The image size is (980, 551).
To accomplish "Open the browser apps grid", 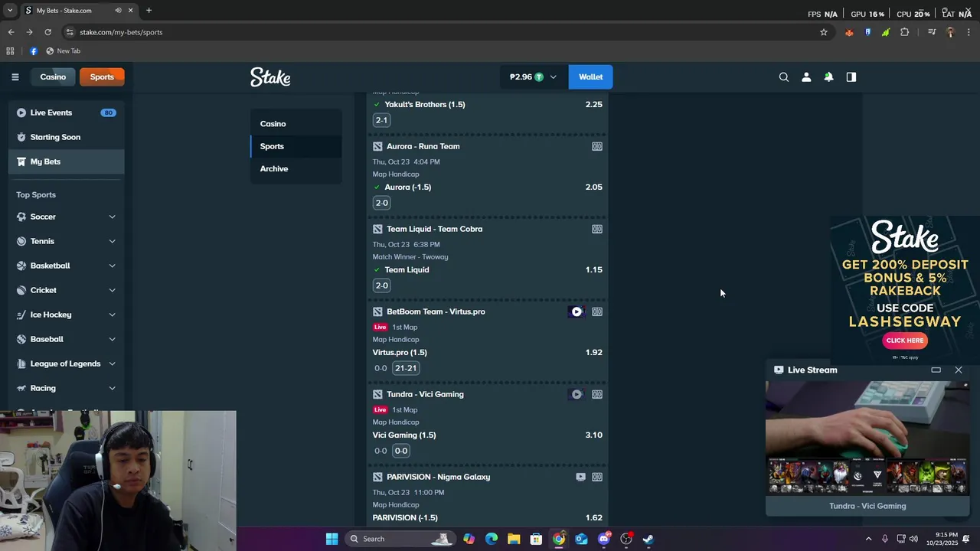I will pyautogui.click(x=10, y=51).
